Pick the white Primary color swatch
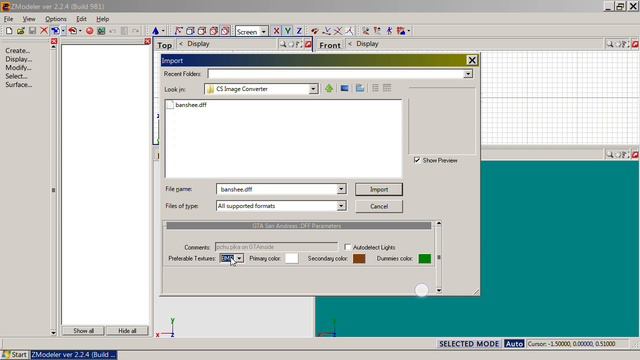The image size is (640, 360). (291, 258)
